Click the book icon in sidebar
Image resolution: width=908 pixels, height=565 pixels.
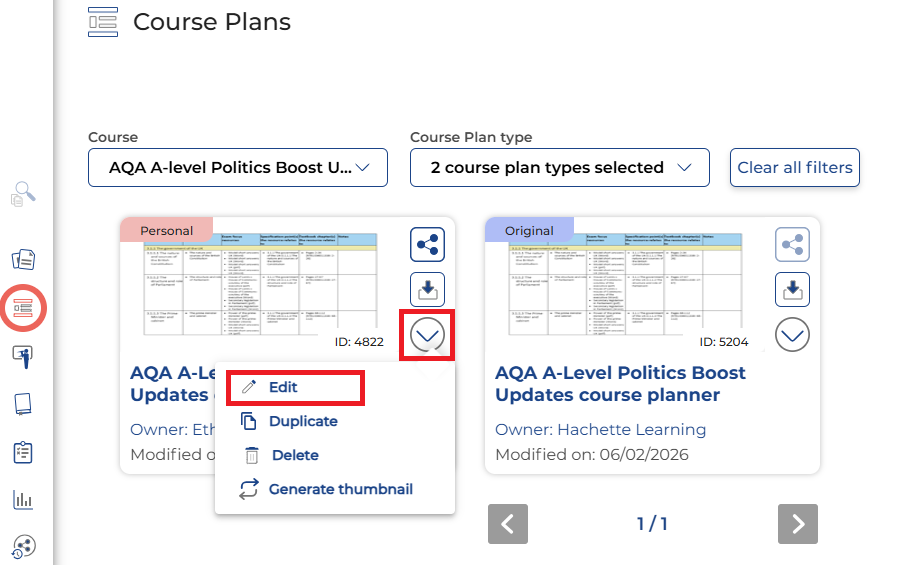24,404
